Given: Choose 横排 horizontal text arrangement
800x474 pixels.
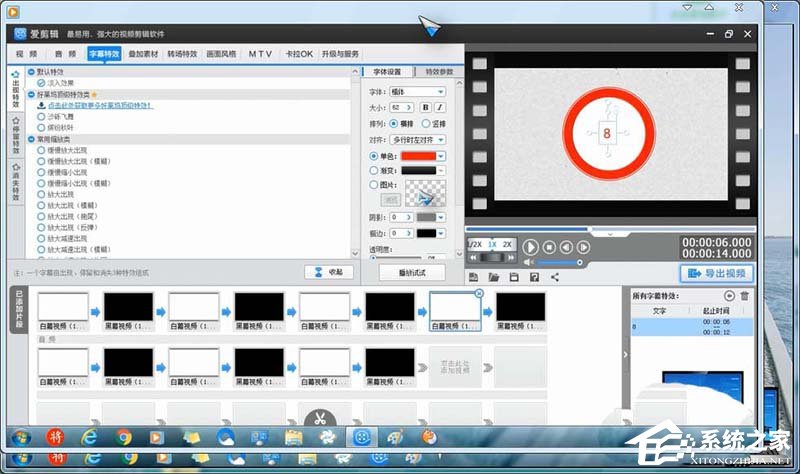Looking at the screenshot, I should pyautogui.click(x=401, y=123).
